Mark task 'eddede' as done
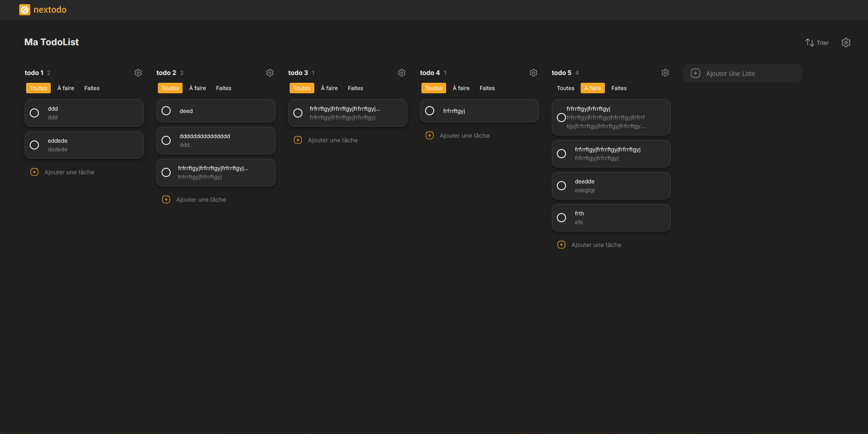The width and height of the screenshot is (868, 434). tap(34, 145)
